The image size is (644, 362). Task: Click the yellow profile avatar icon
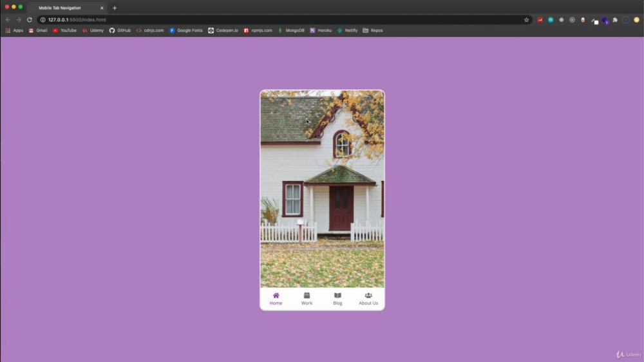tap(636, 20)
